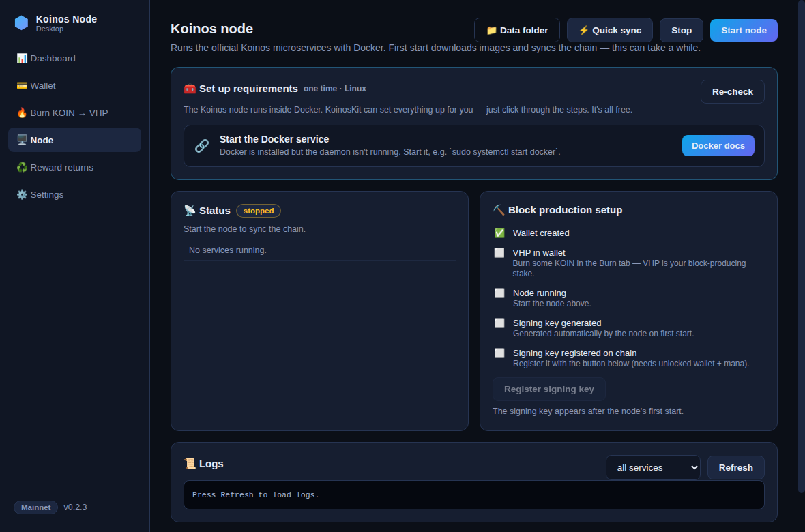Open the Docker docs link button
The width and height of the screenshot is (805, 532).
pos(718,146)
